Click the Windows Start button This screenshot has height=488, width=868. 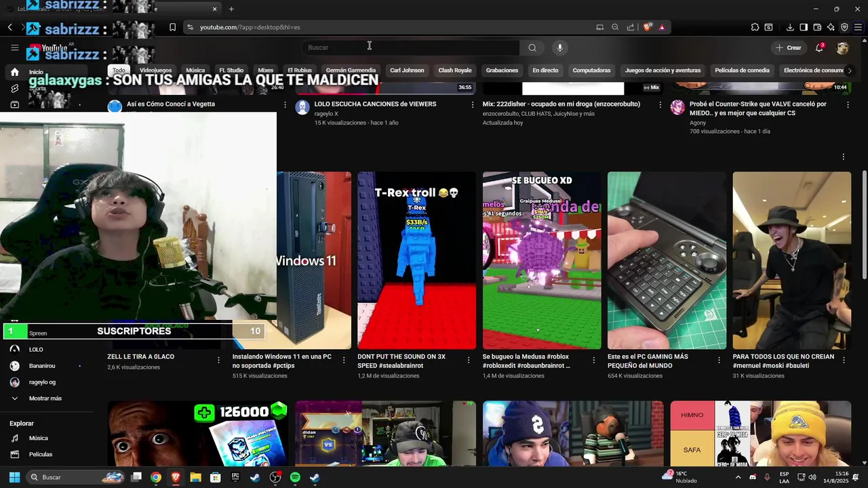[14, 477]
